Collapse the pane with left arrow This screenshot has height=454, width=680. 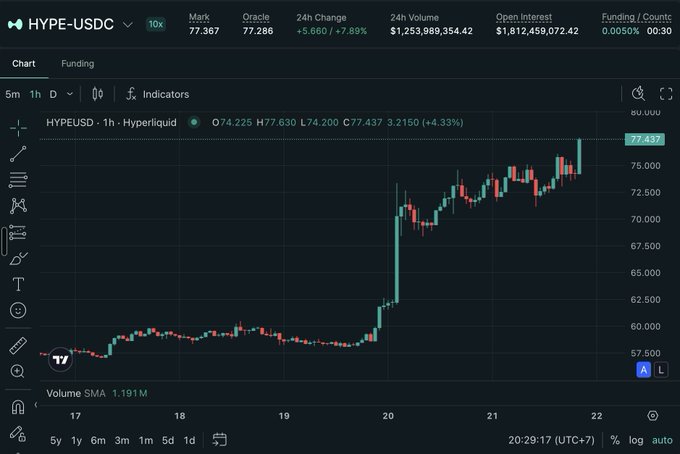click(36, 405)
